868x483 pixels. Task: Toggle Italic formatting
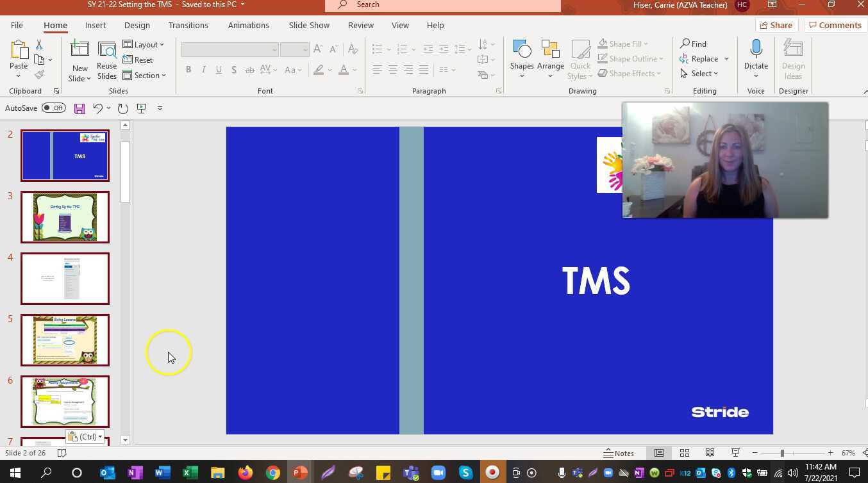tap(203, 69)
